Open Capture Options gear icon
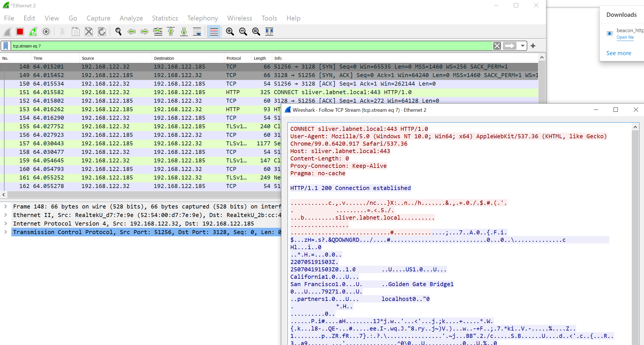 coord(46,32)
